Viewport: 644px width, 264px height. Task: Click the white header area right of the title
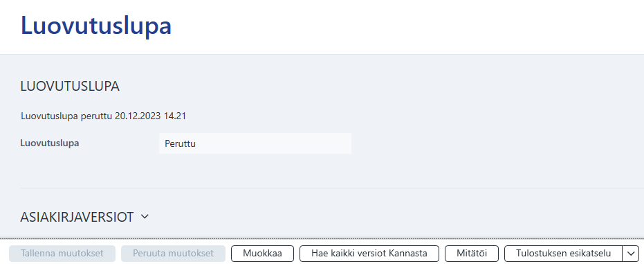coord(407,27)
